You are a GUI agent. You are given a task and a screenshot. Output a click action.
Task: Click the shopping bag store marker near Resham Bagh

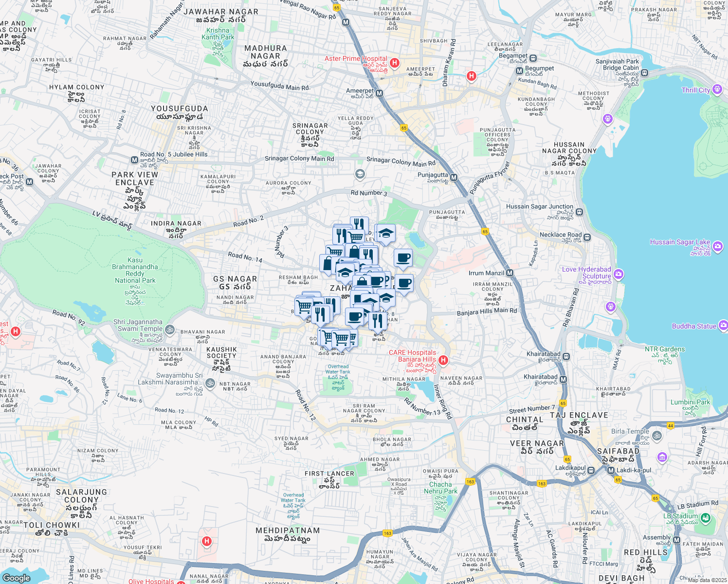coord(327,263)
